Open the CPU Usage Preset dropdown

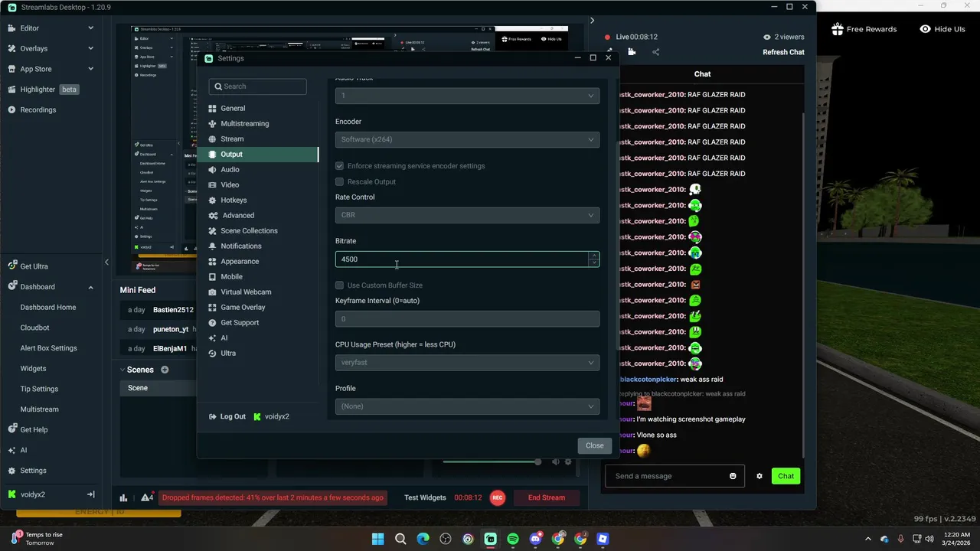[467, 362]
